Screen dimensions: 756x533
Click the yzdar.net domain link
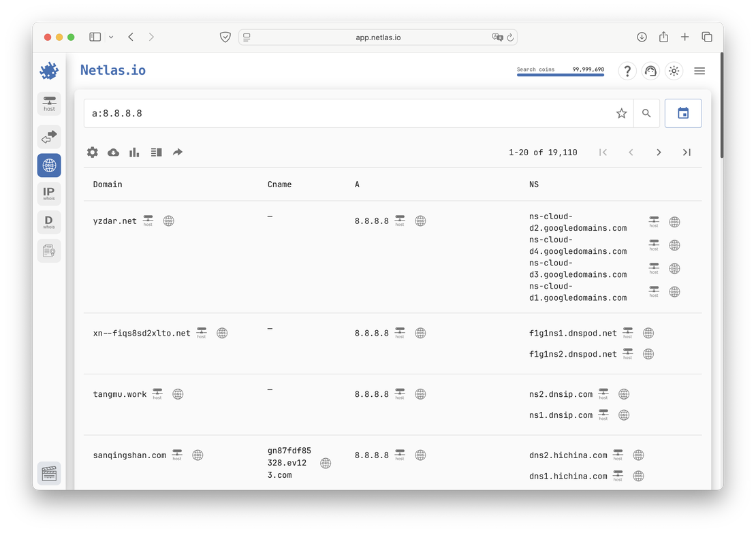pyautogui.click(x=115, y=221)
